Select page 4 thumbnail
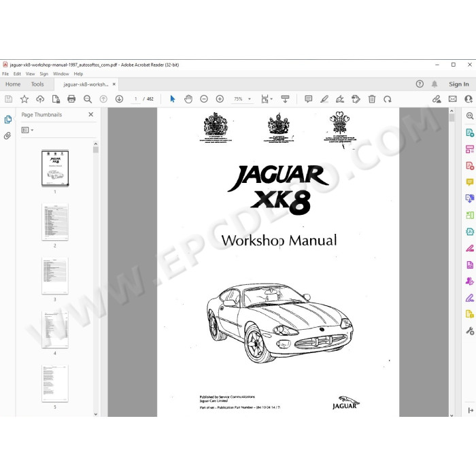476x476 pixels. pyautogui.click(x=55, y=330)
